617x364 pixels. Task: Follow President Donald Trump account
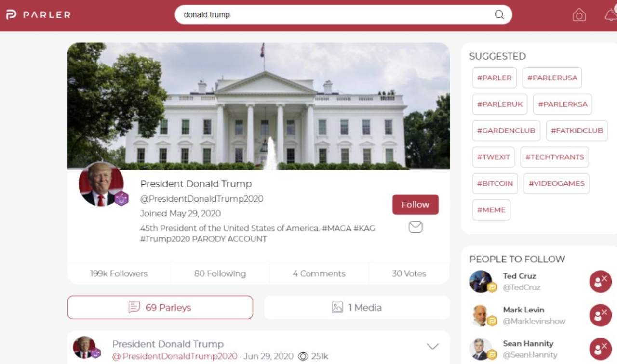pos(416,204)
